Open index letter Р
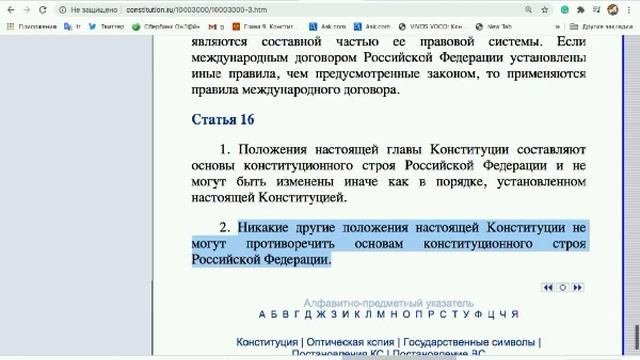The image size is (640, 360). [x=431, y=314]
